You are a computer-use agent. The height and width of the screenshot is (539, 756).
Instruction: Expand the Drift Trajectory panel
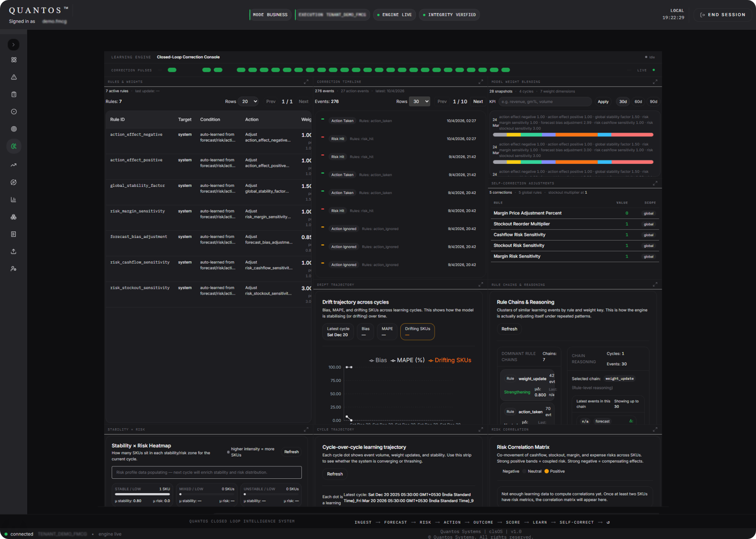pyautogui.click(x=481, y=285)
